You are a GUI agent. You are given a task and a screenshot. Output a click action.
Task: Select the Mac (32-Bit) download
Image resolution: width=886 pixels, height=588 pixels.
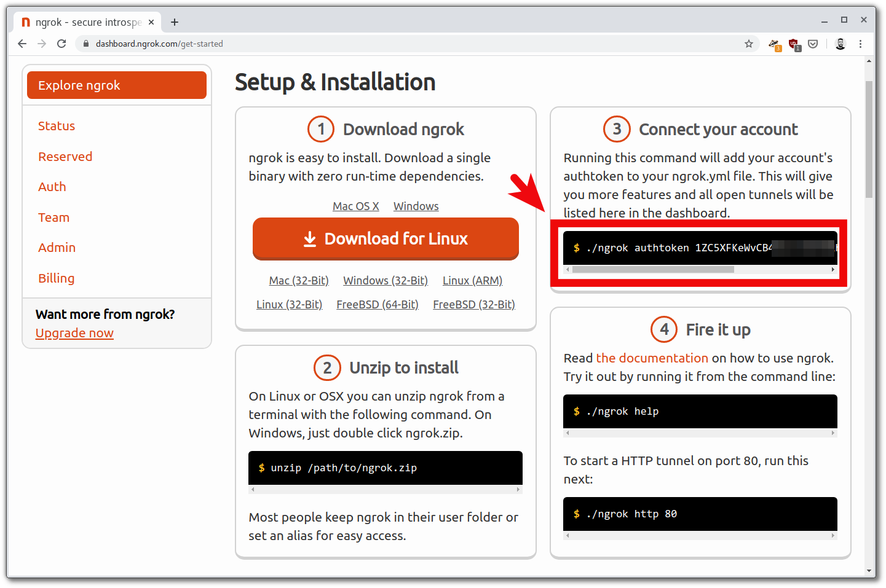coord(299,281)
